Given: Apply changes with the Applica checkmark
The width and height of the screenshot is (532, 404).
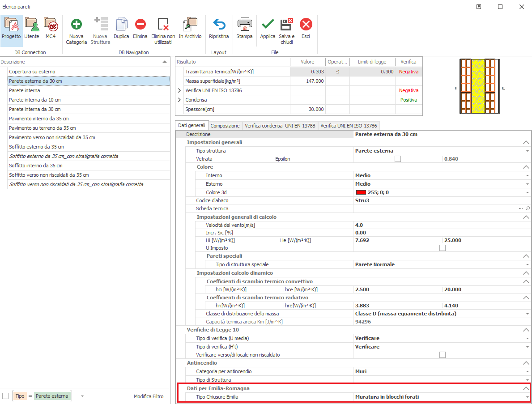Looking at the screenshot, I should pyautogui.click(x=268, y=25).
